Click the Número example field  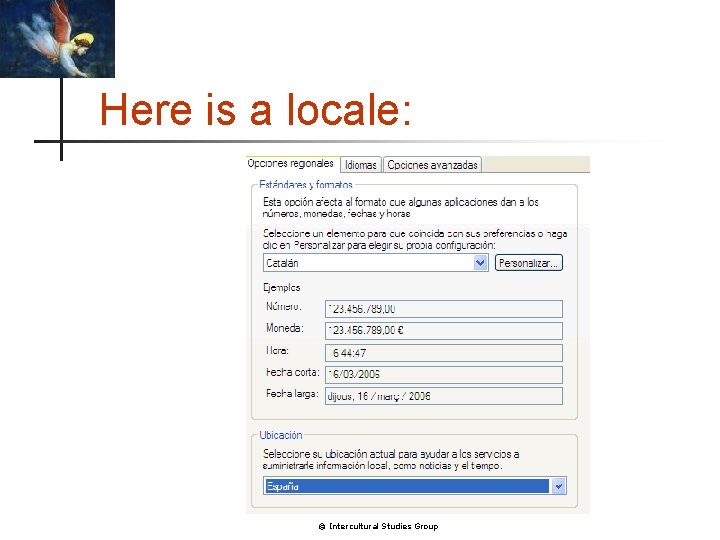click(444, 309)
